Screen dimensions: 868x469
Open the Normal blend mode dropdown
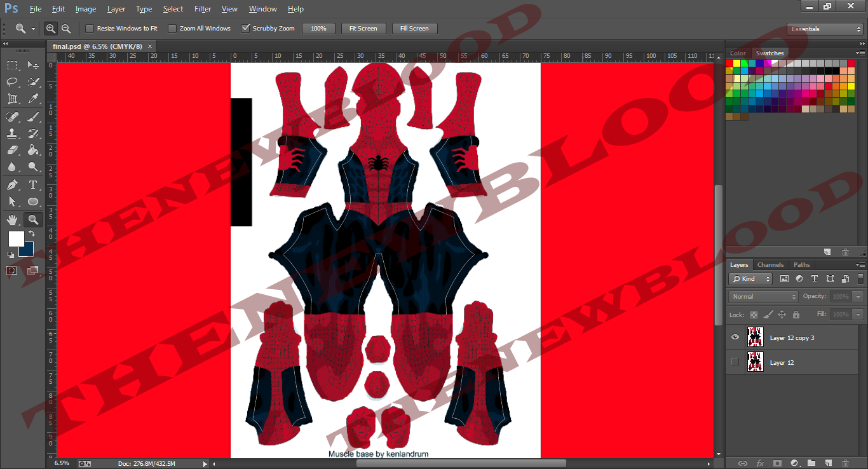pyautogui.click(x=763, y=297)
